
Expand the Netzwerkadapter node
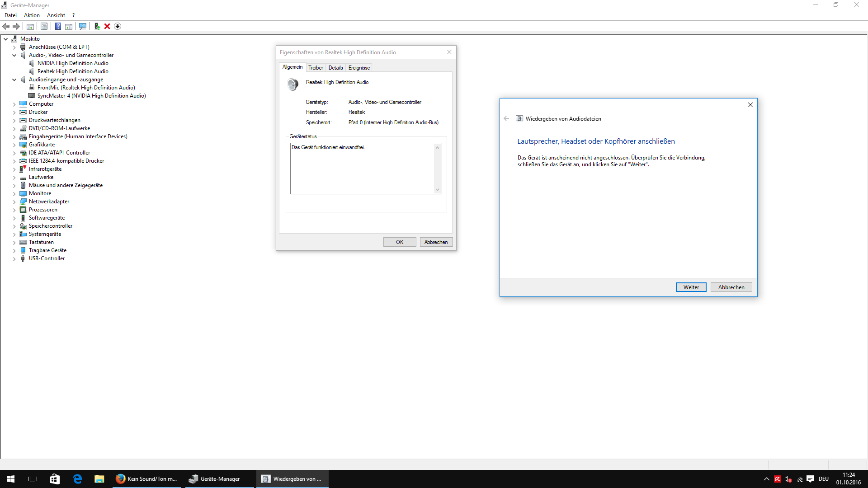click(x=14, y=202)
